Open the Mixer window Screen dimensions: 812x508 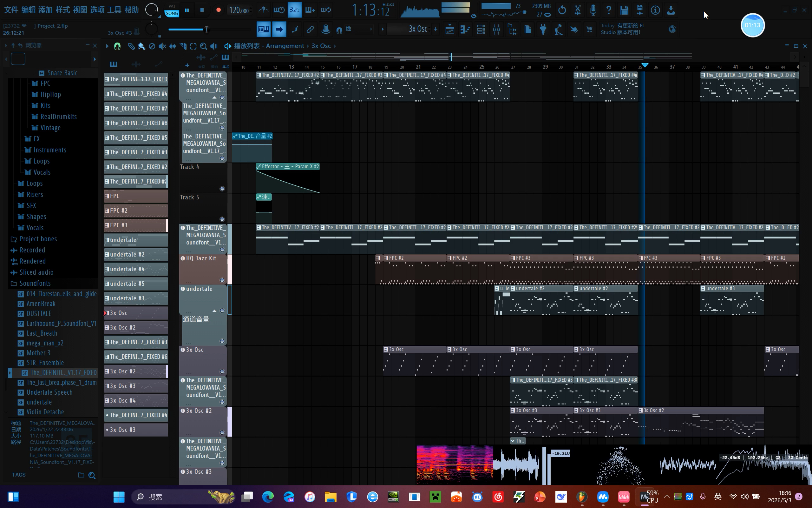497,30
